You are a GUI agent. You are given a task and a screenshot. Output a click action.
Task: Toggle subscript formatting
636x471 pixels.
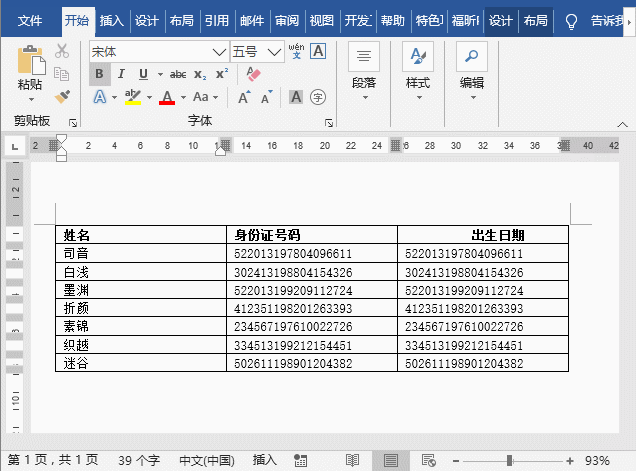coord(200,74)
